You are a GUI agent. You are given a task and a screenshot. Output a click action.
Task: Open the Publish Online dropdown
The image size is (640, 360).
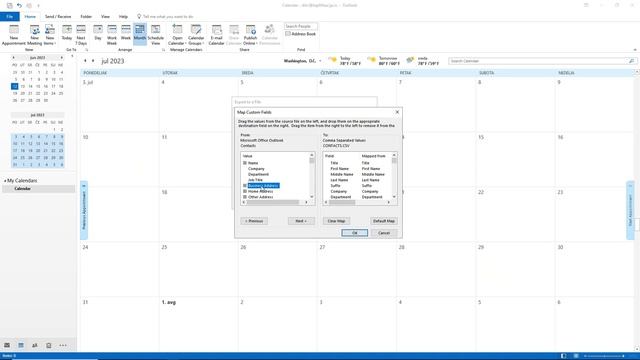click(x=250, y=34)
